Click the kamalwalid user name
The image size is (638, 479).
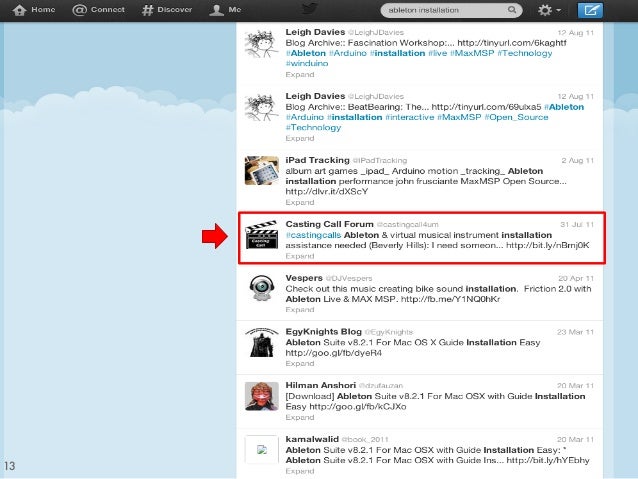pos(312,439)
